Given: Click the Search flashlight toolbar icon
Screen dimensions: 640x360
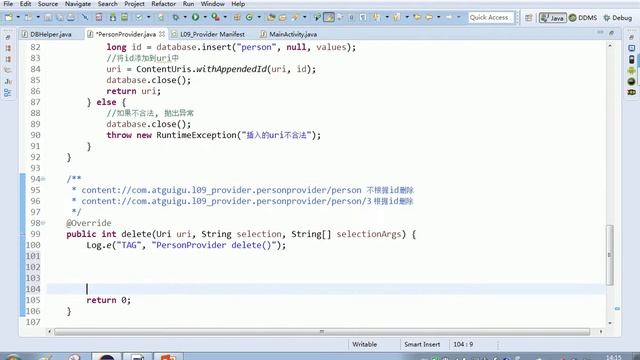Looking at the screenshot, I should point(295,18).
